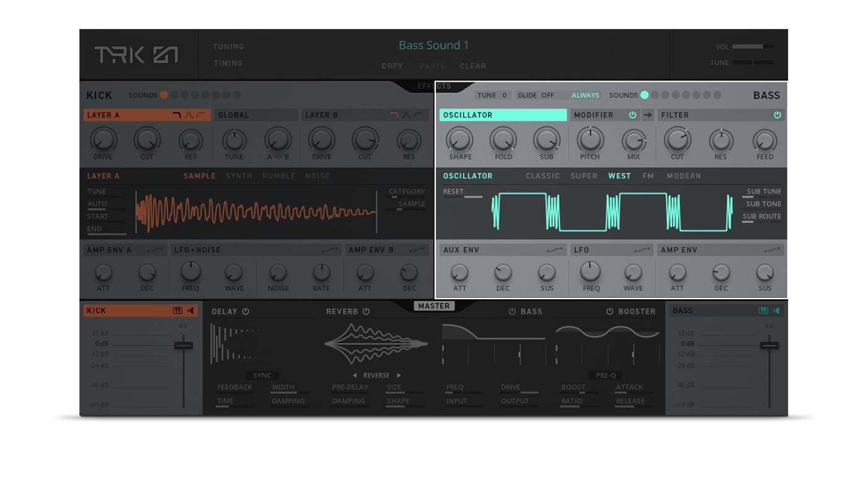Select the first Kick sound slot dot
This screenshot has width=868, height=498.
164,95
